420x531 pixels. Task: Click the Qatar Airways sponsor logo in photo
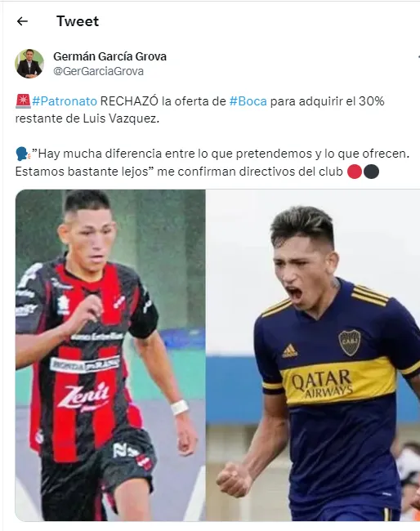tap(321, 383)
